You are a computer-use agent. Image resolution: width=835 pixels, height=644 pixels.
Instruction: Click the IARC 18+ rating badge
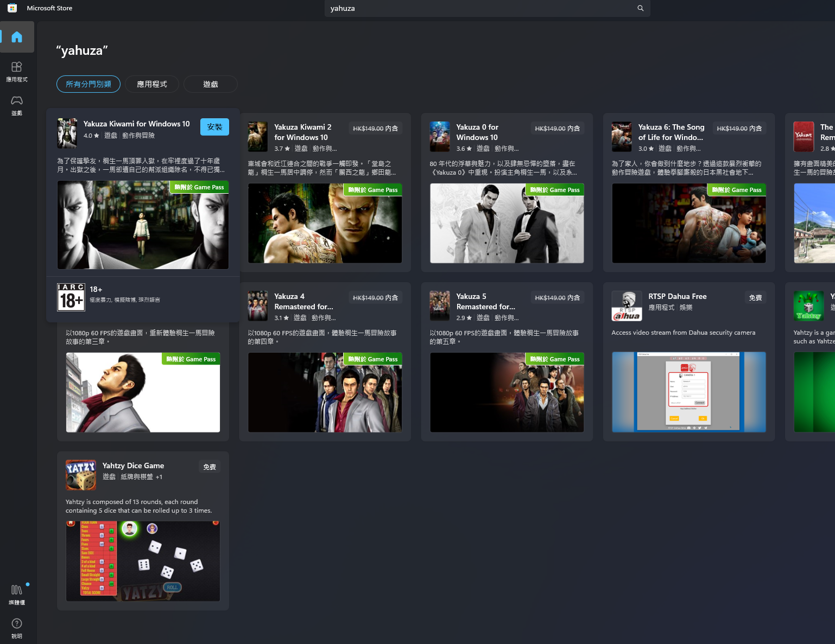pyautogui.click(x=71, y=297)
